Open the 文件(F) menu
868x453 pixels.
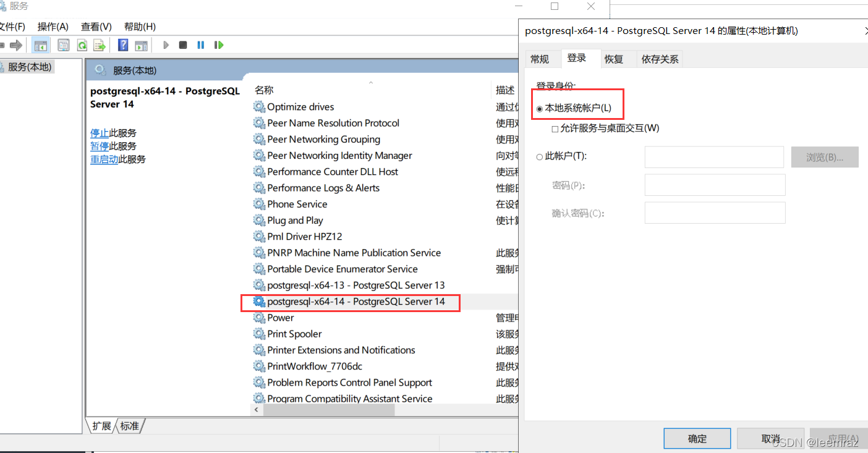(x=12, y=27)
